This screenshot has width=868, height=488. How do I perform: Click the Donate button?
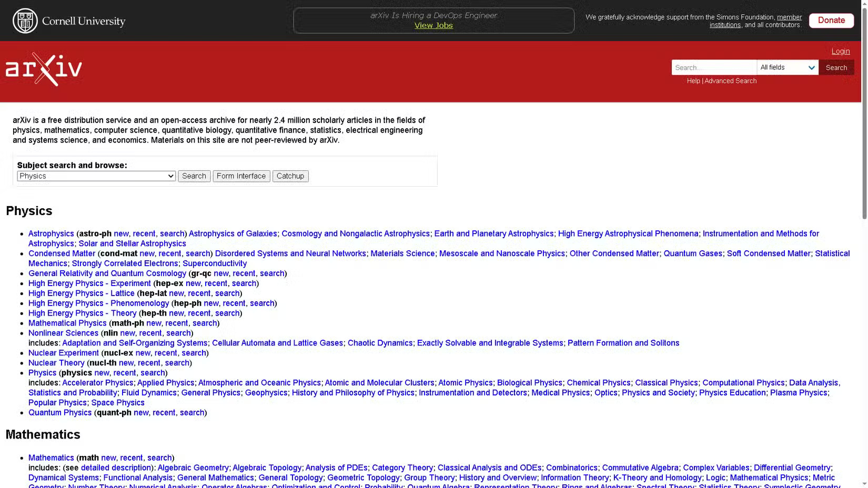click(831, 21)
